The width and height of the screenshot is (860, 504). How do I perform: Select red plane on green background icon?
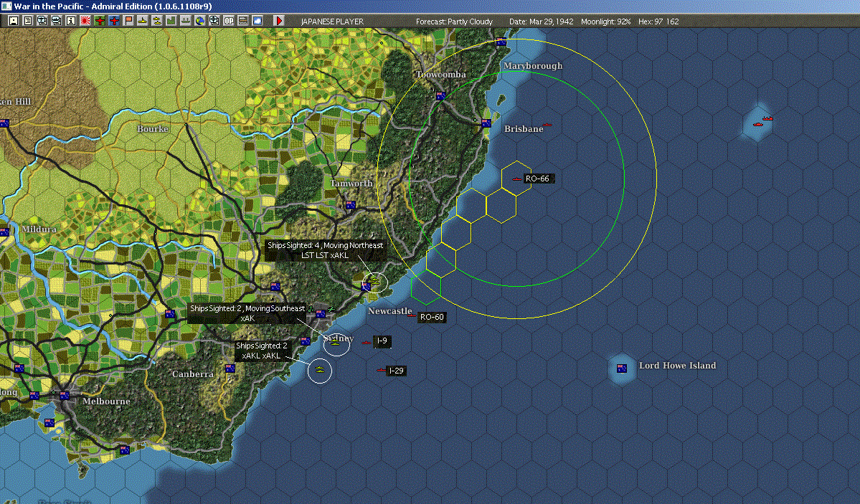100,21
